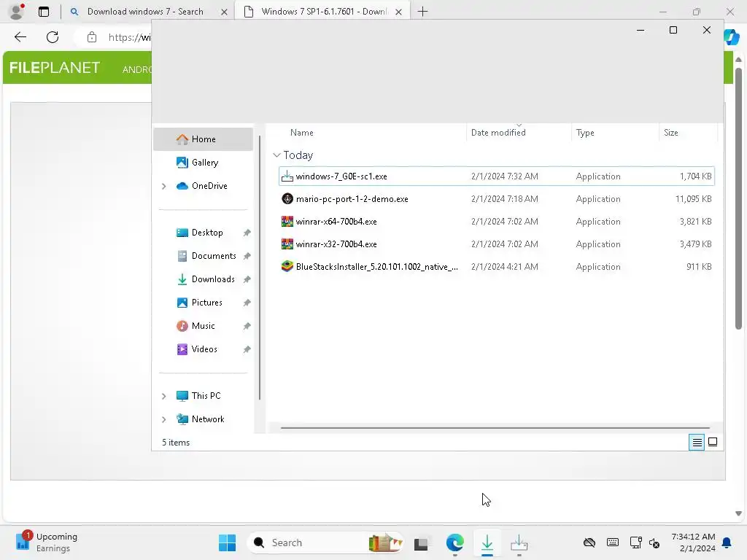Screen dimensions: 747x560
Task: Click the FILEPLANET logo
Action: click(55, 68)
